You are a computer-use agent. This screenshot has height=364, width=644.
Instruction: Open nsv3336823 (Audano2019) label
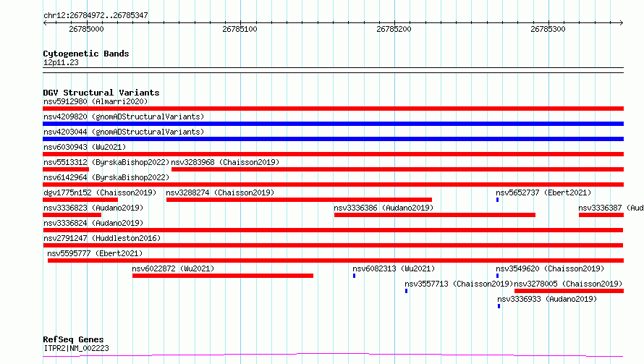pyautogui.click(x=93, y=208)
